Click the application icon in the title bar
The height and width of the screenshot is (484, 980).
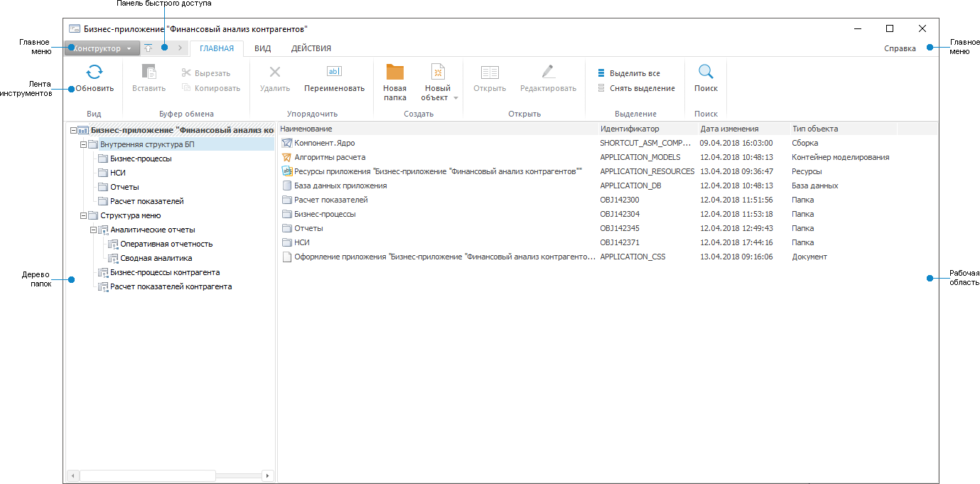coord(74,29)
